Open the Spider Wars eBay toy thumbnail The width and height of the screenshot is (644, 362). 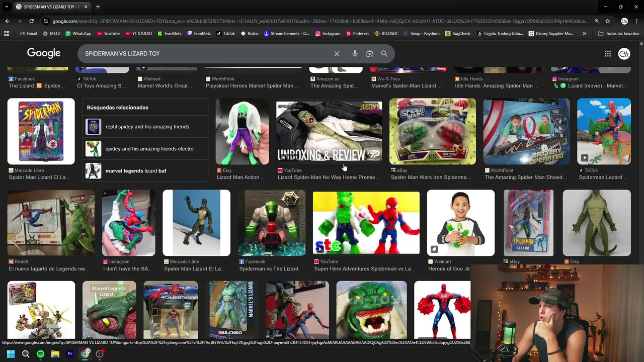433,132
